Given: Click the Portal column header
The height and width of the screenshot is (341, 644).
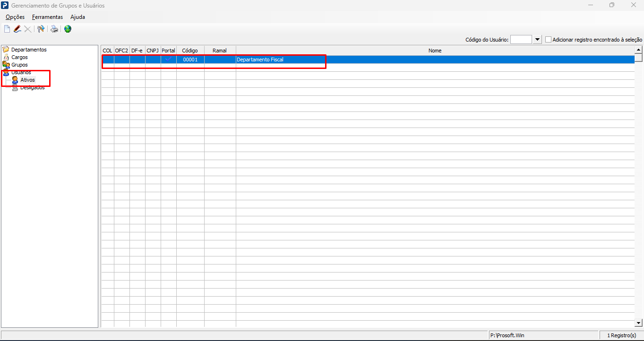Looking at the screenshot, I should [x=168, y=51].
